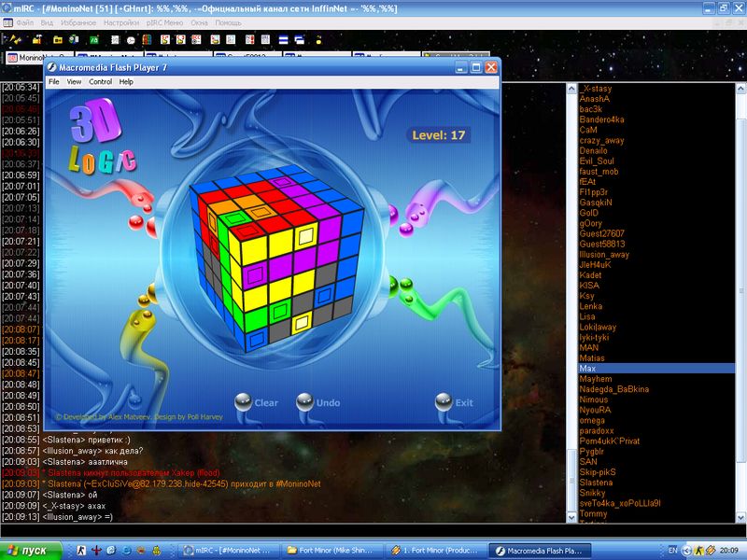This screenshot has height=560, width=747.
Task: Click the small yellow icon ending the mIRC toolbar
Action: point(318,40)
